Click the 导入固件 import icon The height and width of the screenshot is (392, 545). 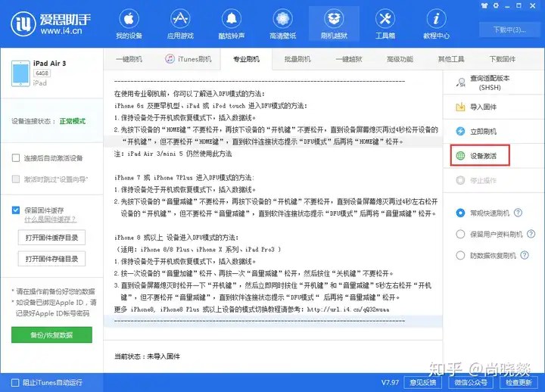click(460, 107)
